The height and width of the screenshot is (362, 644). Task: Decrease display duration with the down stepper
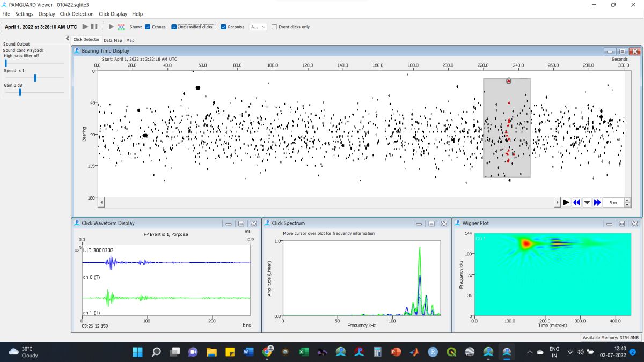627,205
